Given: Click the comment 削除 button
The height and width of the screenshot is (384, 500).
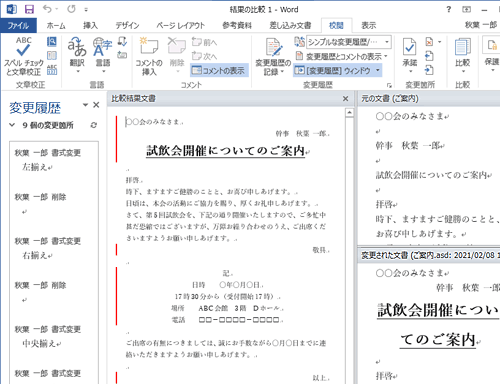Looking at the screenshot, I should tap(177, 55).
